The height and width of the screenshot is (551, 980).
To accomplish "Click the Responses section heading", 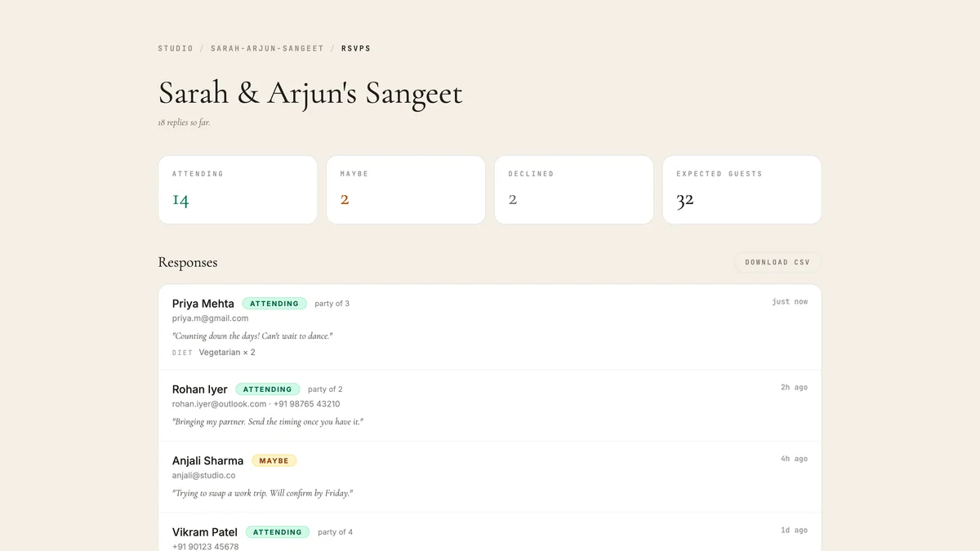I will pyautogui.click(x=188, y=262).
